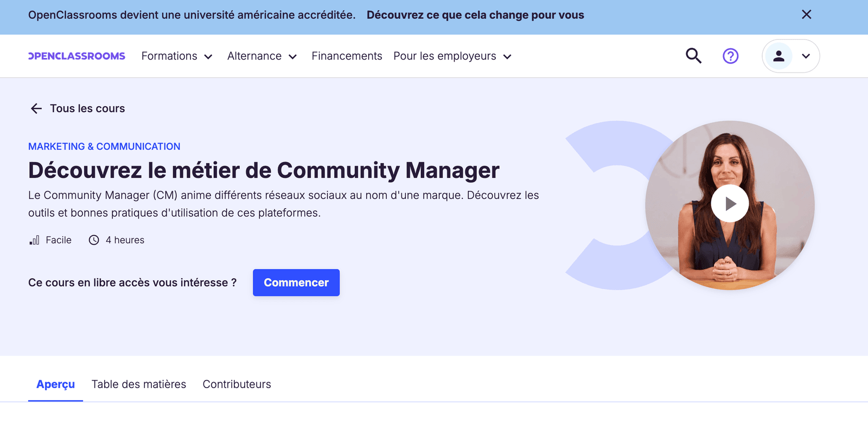Expand the Formations dropdown chevron
The width and height of the screenshot is (868, 425).
[x=208, y=56]
